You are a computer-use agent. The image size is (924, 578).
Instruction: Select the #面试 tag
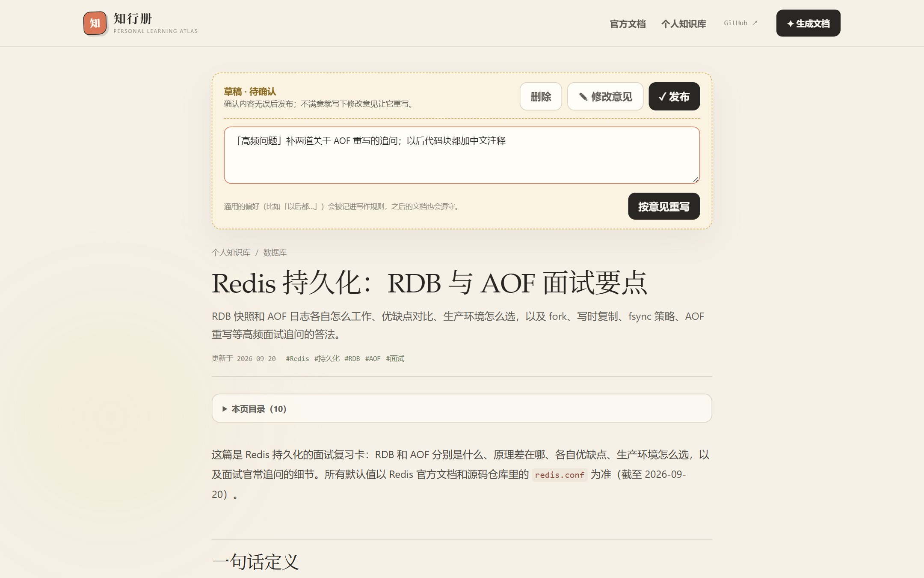point(395,358)
